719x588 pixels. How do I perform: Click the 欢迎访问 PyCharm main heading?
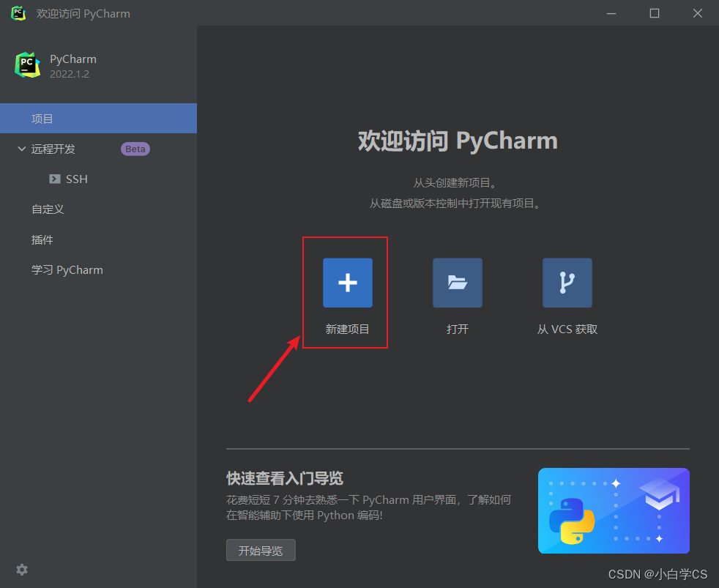click(457, 141)
